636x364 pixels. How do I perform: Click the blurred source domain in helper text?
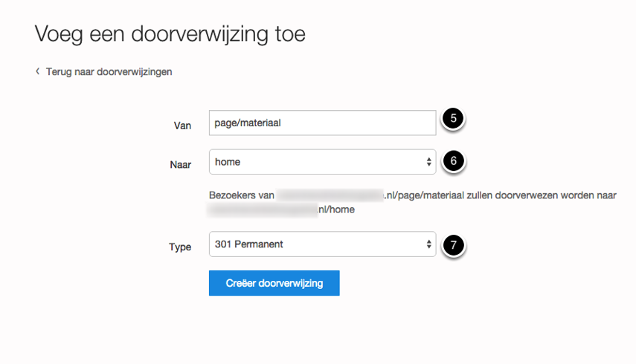click(x=329, y=195)
